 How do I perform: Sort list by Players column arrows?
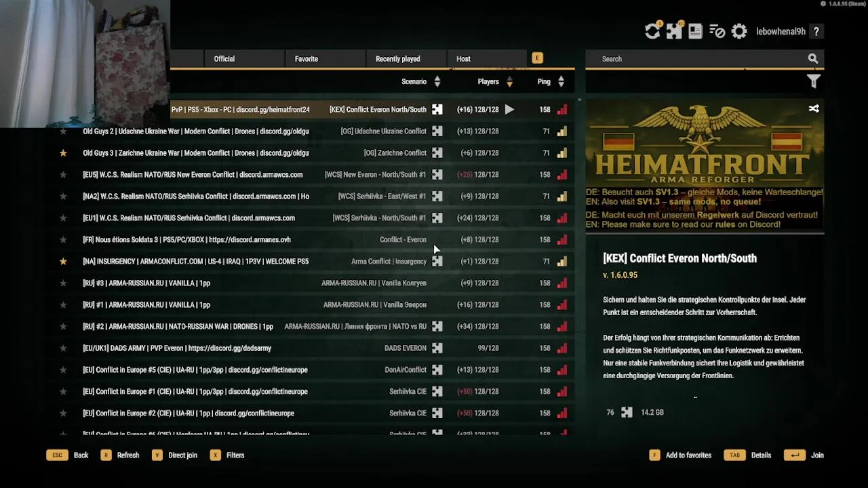[x=509, y=81]
